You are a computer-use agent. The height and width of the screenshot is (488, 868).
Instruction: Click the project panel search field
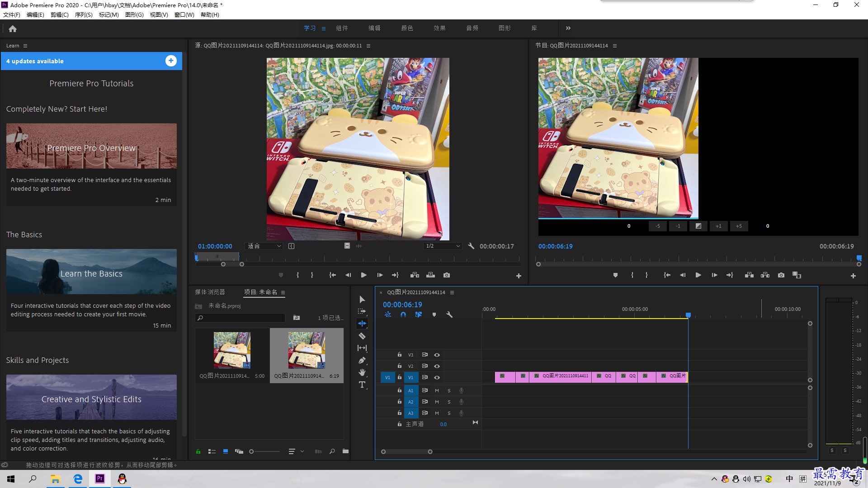[x=241, y=318]
